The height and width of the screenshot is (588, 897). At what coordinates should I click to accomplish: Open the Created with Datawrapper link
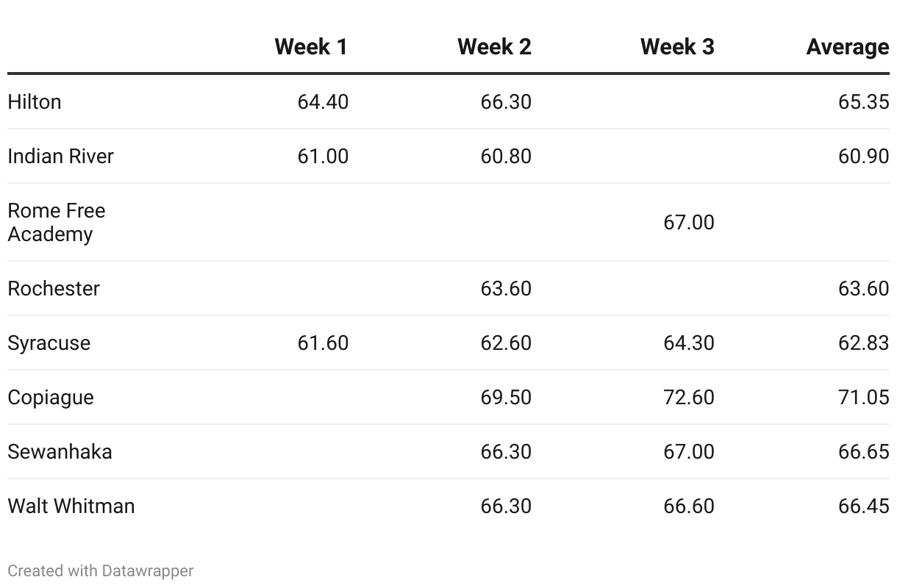(101, 571)
